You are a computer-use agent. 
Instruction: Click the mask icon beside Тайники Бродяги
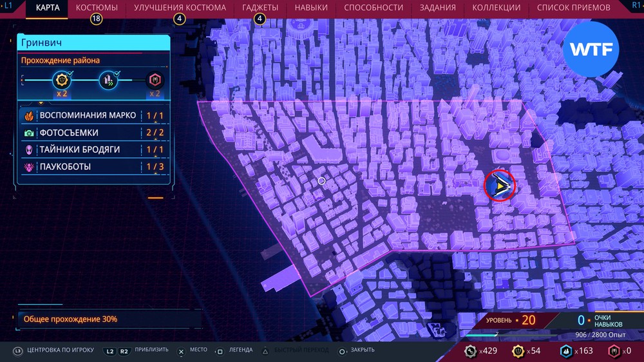pos(29,149)
